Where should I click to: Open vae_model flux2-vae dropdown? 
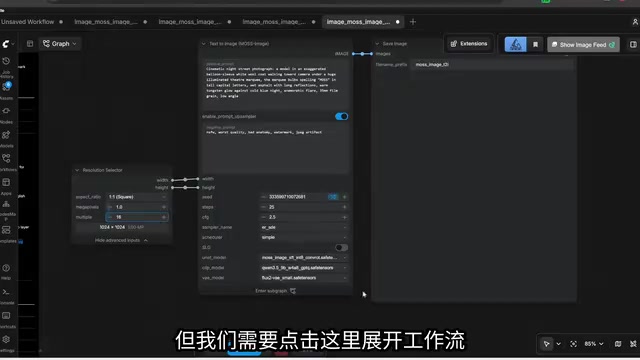tap(304, 278)
